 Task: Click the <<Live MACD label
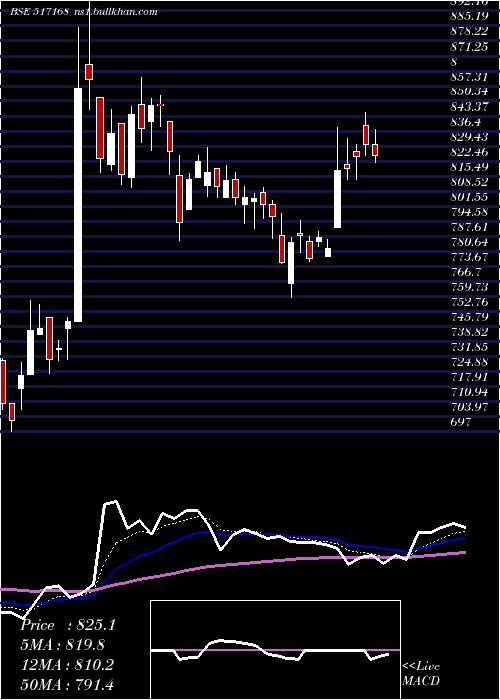click(x=421, y=674)
